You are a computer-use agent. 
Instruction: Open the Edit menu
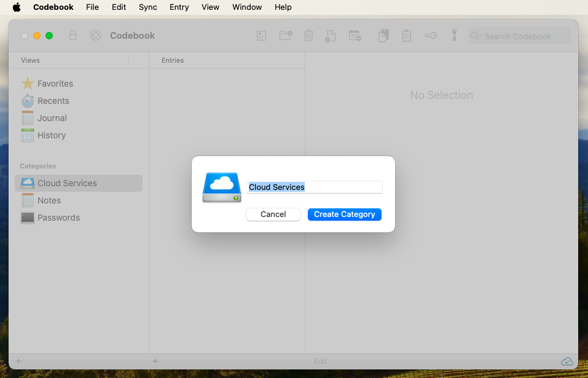pyautogui.click(x=119, y=7)
